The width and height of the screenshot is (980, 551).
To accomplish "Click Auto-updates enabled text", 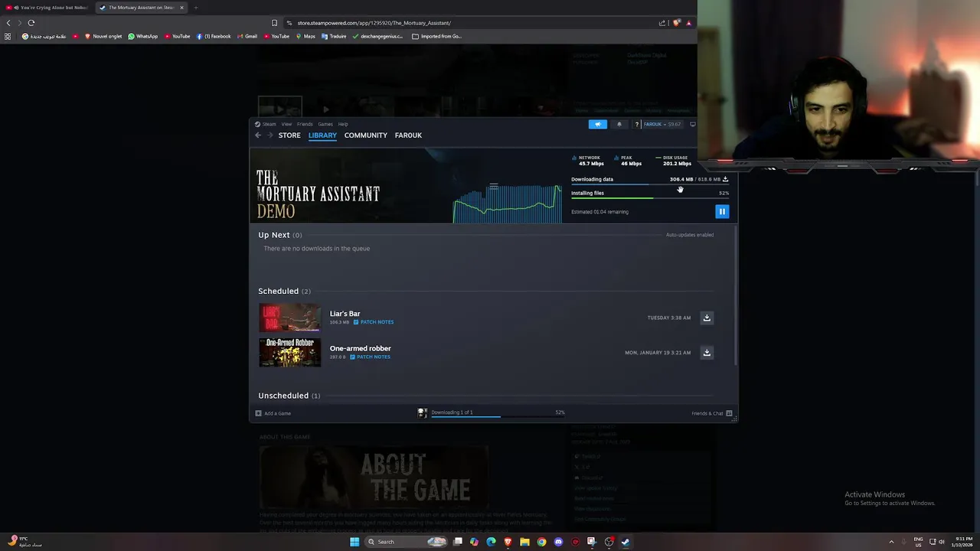I will 690,235.
